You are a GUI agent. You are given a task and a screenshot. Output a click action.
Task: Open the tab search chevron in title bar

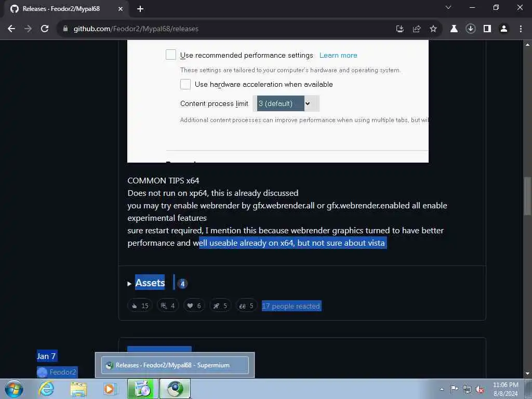[x=448, y=7]
